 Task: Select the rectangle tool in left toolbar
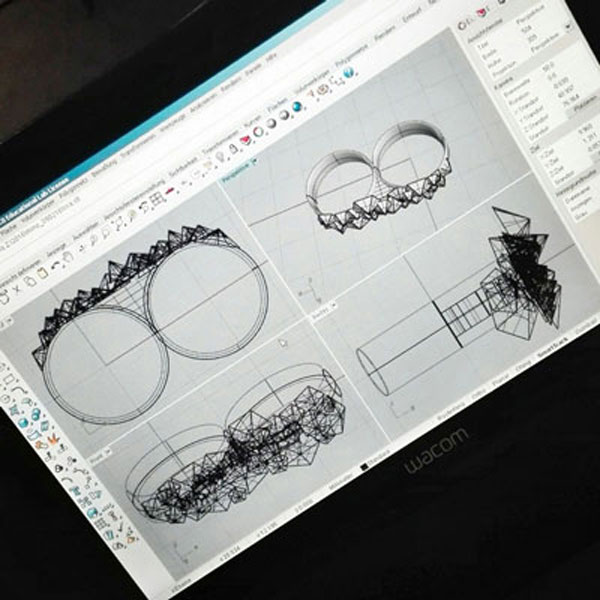point(8,380)
